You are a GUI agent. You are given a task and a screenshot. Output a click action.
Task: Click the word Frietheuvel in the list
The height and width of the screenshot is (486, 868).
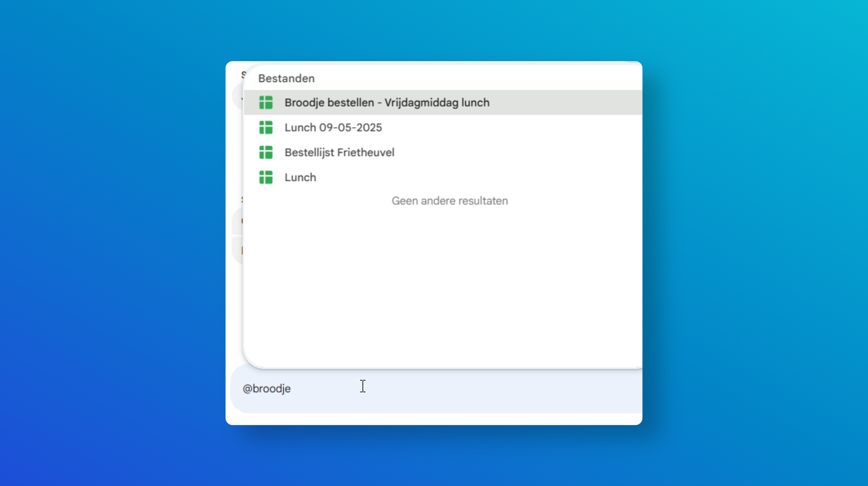(366, 153)
